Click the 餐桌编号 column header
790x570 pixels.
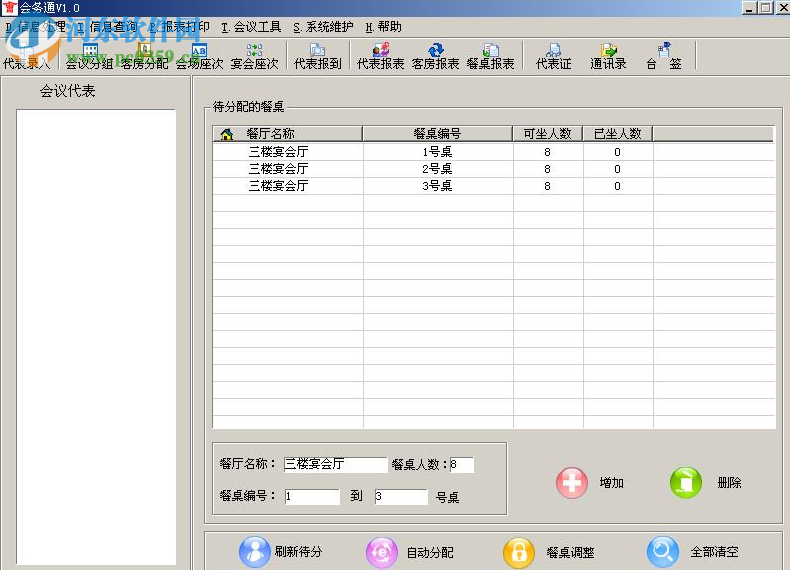point(437,134)
